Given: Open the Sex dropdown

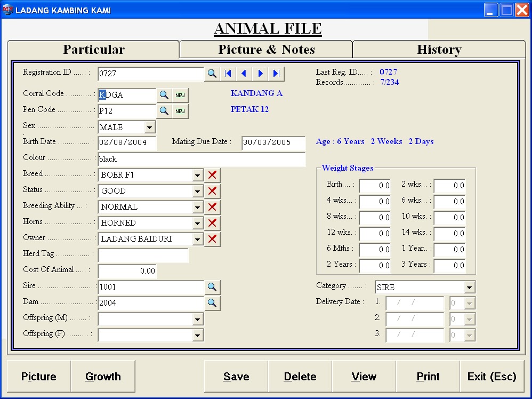Looking at the screenshot, I should [149, 127].
